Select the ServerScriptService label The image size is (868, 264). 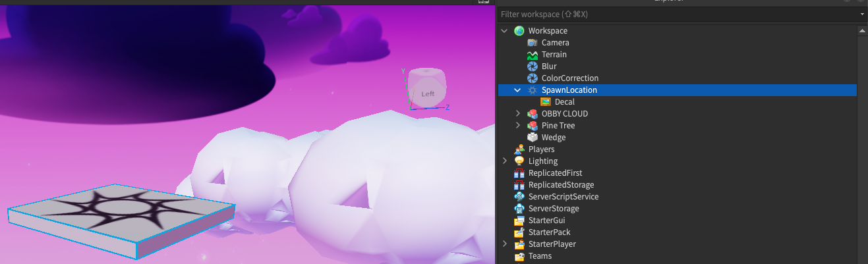(x=564, y=197)
